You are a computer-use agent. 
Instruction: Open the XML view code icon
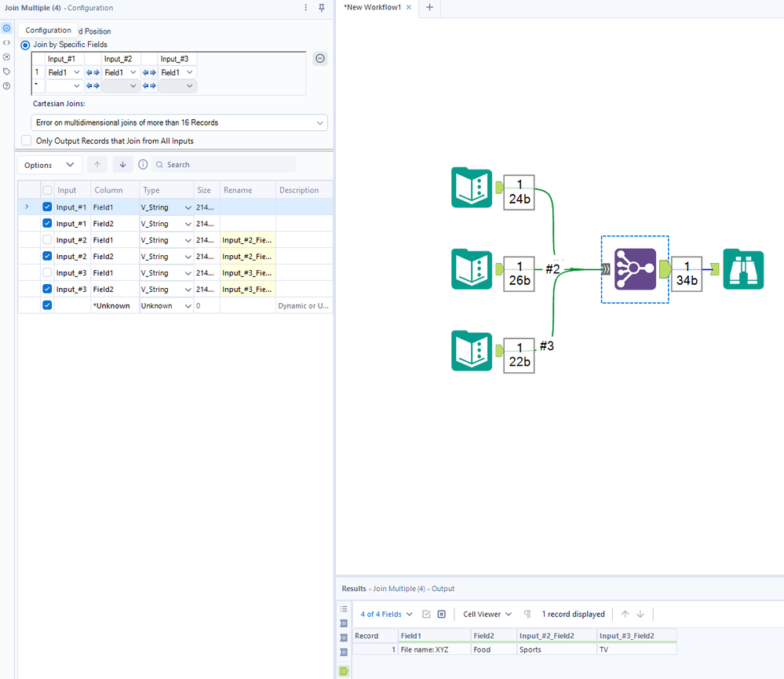tap(6, 42)
